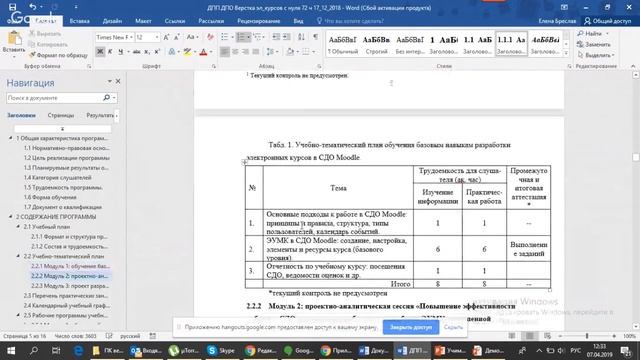This screenshot has width=640, height=360.
Task: Apply bulleted list
Action: coord(225,38)
